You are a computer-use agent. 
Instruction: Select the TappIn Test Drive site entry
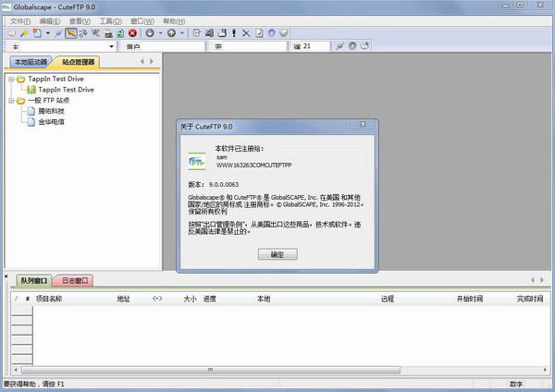[x=66, y=90]
